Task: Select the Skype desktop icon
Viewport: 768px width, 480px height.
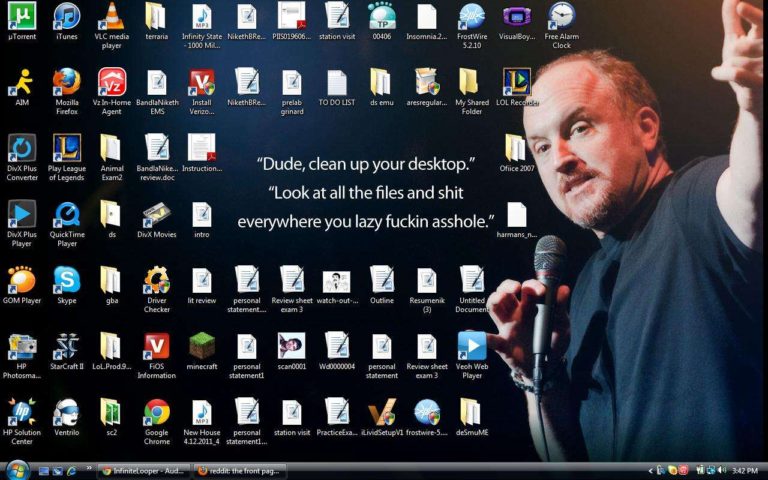Action: click(x=67, y=280)
